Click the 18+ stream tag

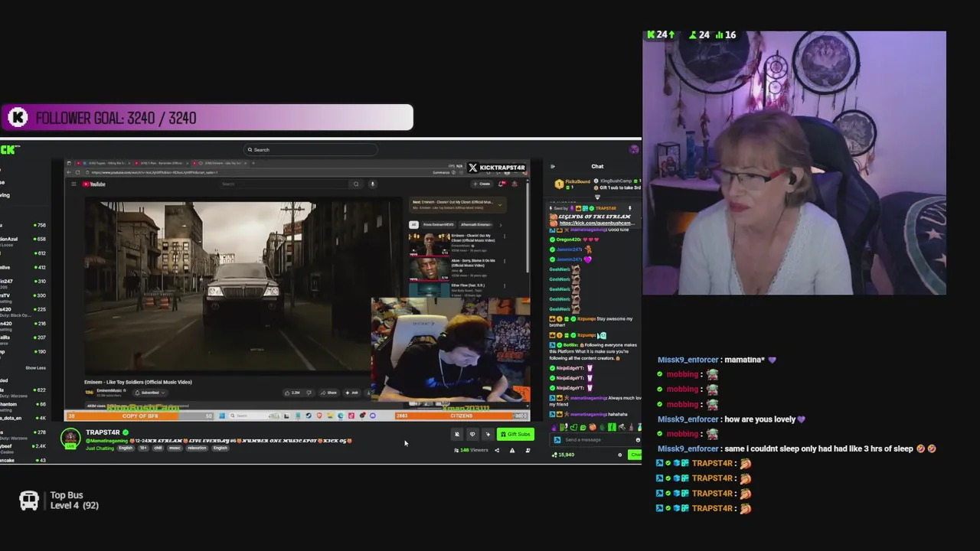(x=142, y=448)
